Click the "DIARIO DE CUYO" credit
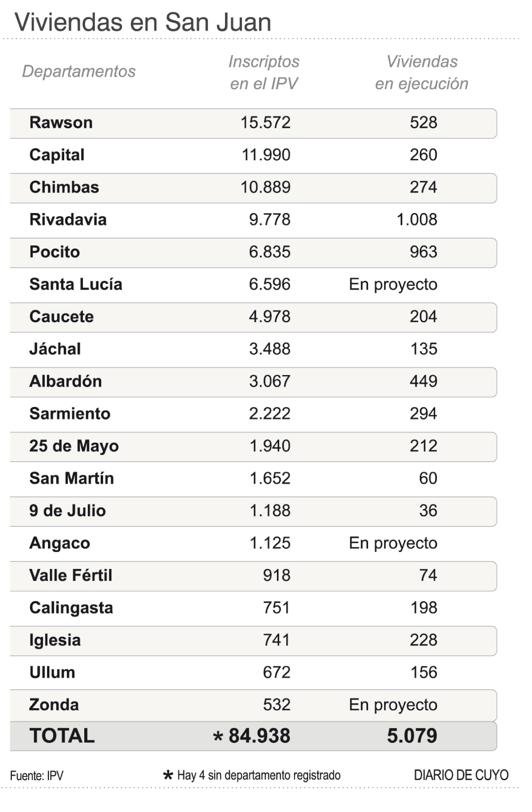 [x=461, y=775]
